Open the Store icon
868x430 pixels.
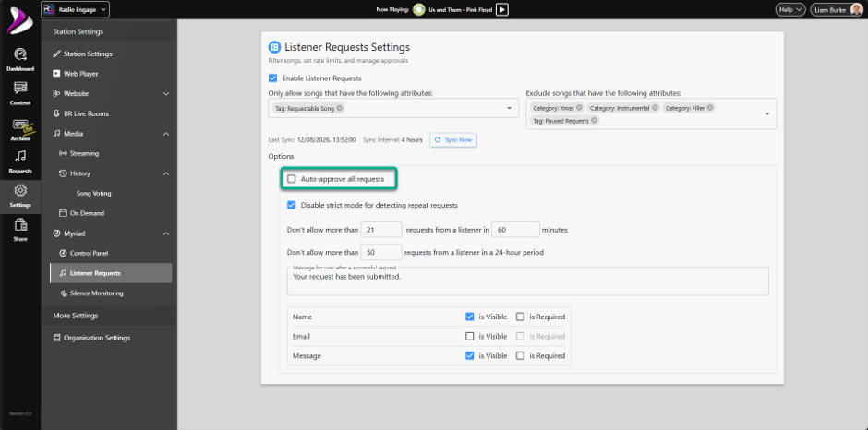point(20,224)
